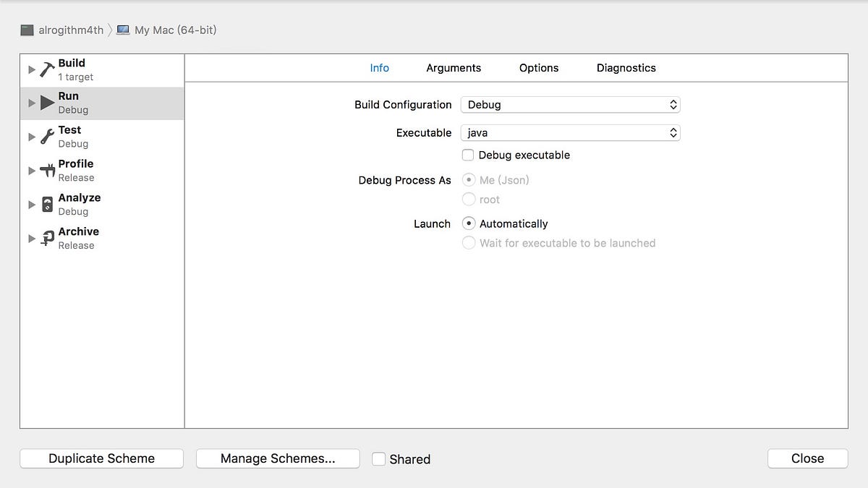Click the Close button
868x488 pixels.
807,458
